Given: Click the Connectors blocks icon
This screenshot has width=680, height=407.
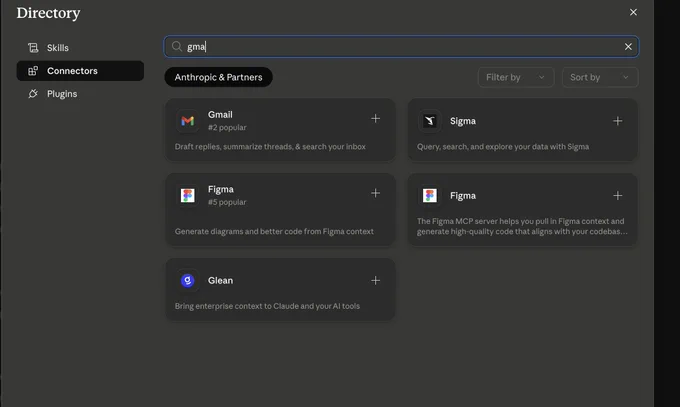Looking at the screenshot, I should (33, 71).
